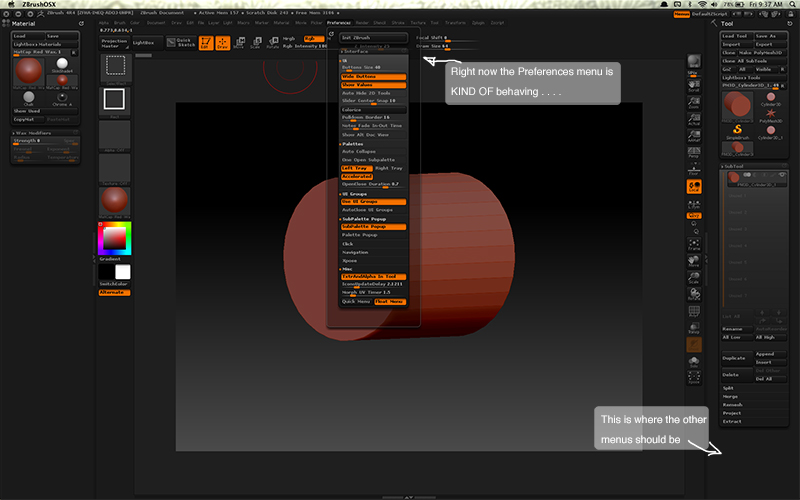Click the Init ZBrush button
Screen dimensions: 800x500
(x=373, y=38)
